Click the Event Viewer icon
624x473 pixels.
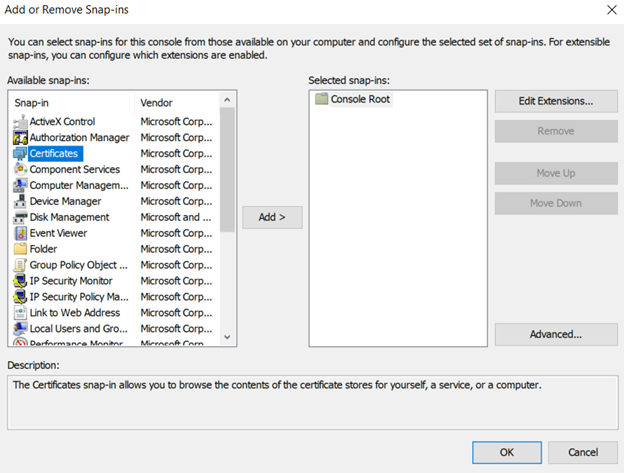20,233
